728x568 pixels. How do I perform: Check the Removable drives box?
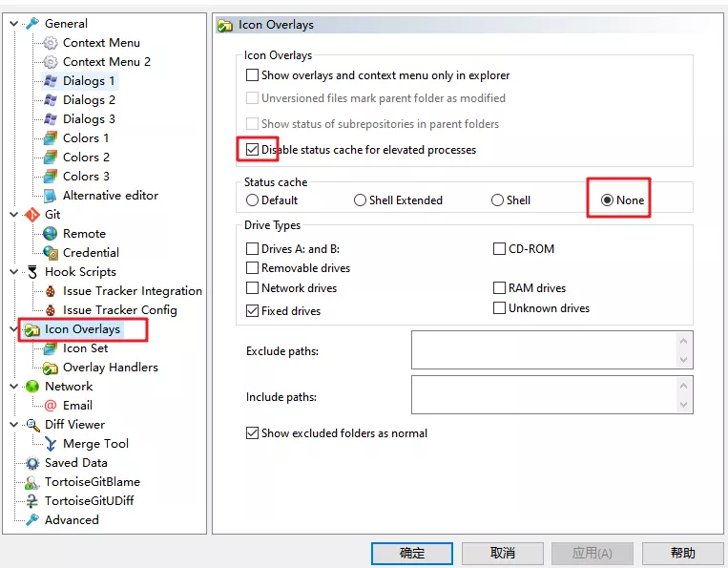[x=252, y=268]
